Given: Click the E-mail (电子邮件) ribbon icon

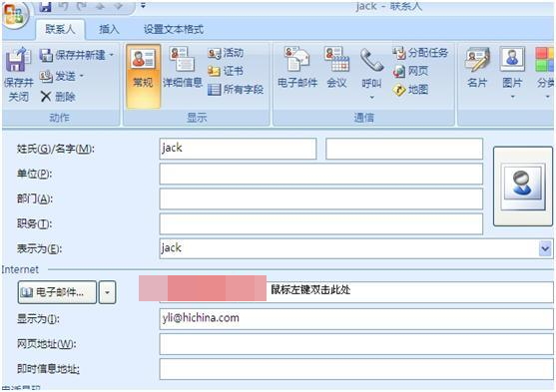Looking at the screenshot, I should click(x=297, y=60).
